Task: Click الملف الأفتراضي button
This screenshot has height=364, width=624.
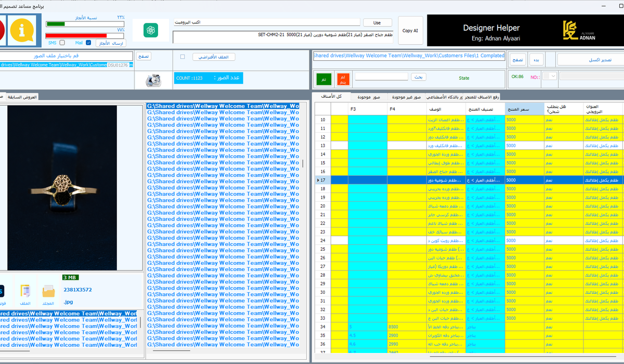Action: [x=214, y=57]
